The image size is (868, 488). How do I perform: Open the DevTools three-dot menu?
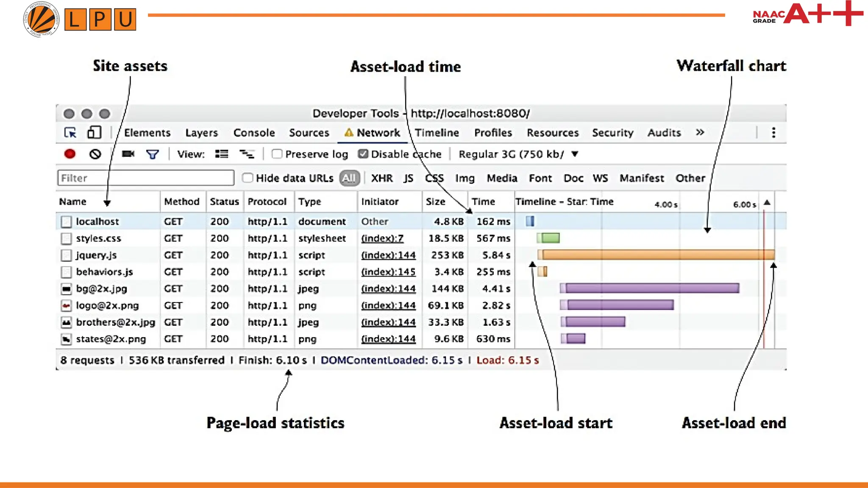coord(773,133)
